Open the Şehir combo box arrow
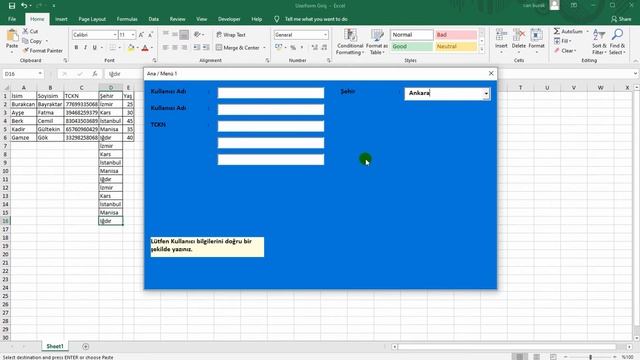The height and width of the screenshot is (360, 640). pos(486,93)
